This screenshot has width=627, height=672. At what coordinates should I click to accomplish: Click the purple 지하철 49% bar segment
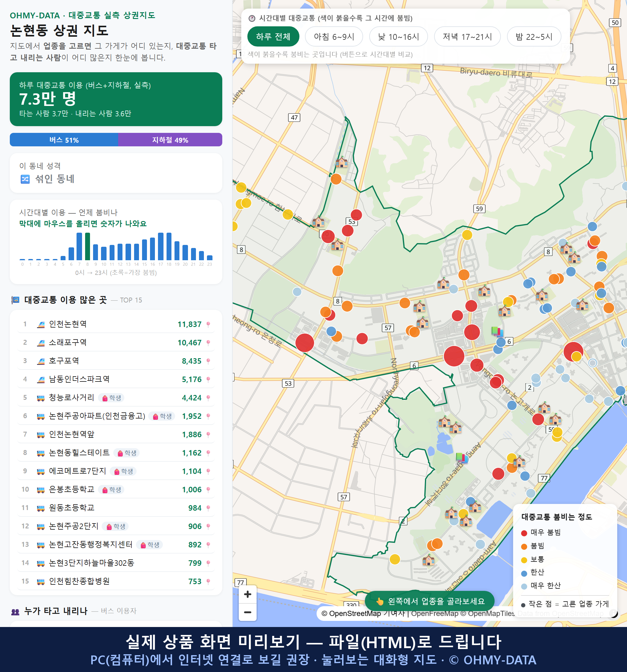[170, 140]
